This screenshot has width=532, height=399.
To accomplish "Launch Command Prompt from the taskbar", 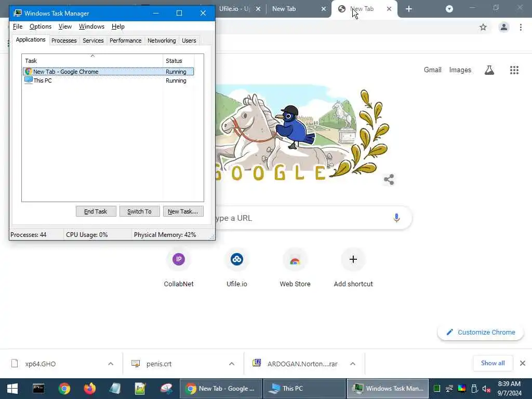I will [38, 389].
